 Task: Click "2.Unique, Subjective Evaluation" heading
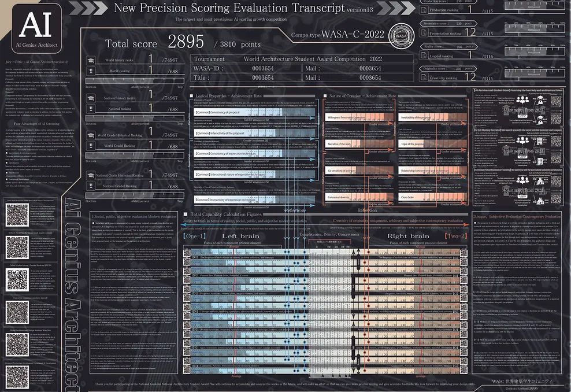(x=517, y=216)
